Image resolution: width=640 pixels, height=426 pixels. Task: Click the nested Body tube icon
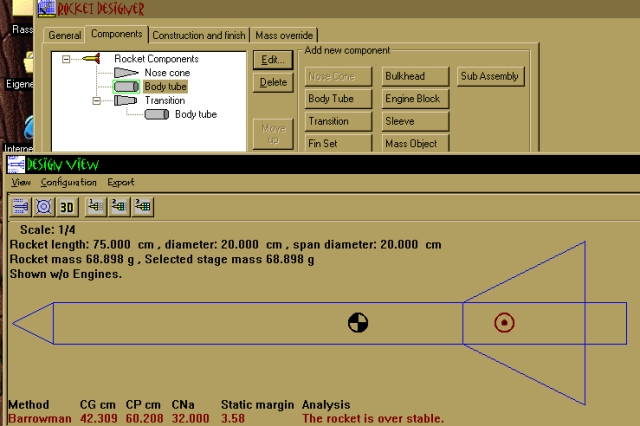click(157, 114)
